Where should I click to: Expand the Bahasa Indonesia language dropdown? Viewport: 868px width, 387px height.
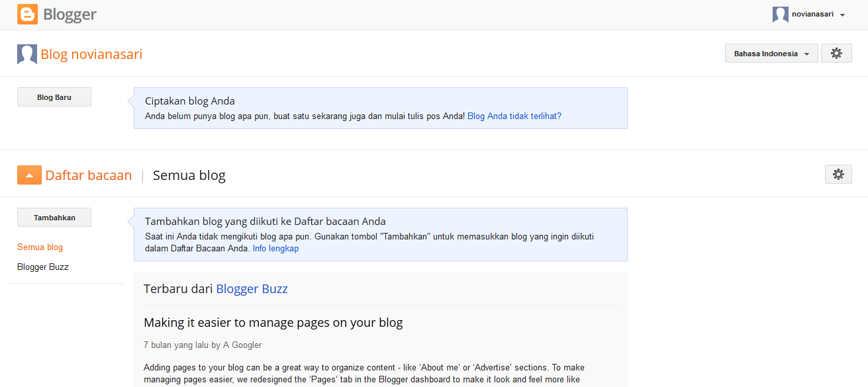[771, 54]
